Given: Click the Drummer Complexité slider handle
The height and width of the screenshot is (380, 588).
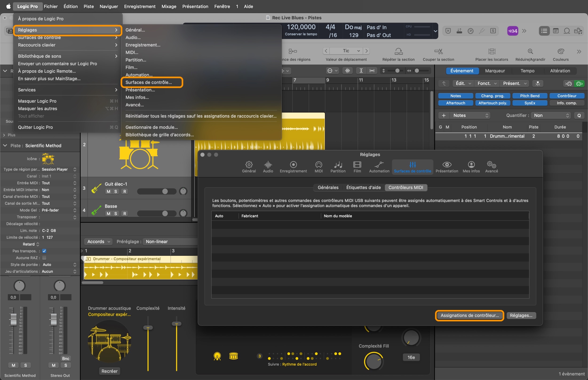Looking at the screenshot, I should click(x=148, y=328).
